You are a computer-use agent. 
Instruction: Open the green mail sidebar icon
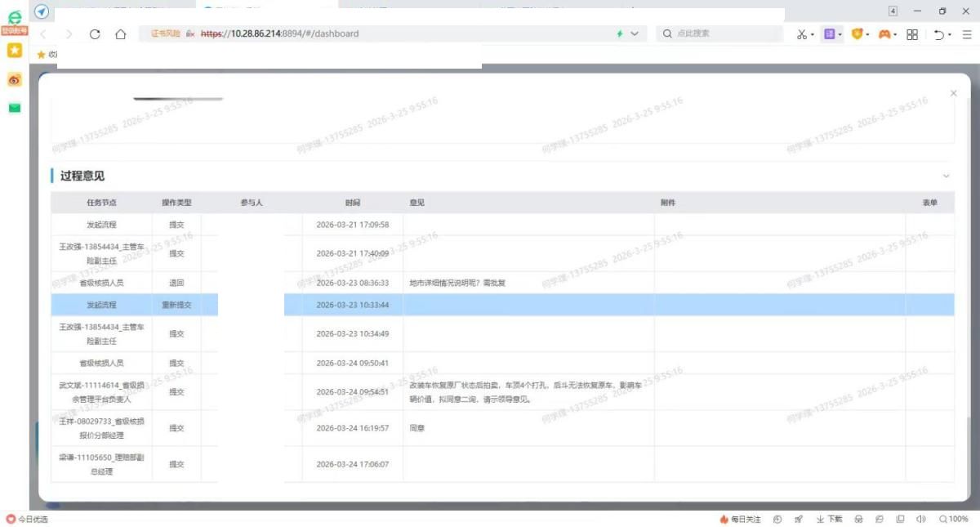point(14,108)
